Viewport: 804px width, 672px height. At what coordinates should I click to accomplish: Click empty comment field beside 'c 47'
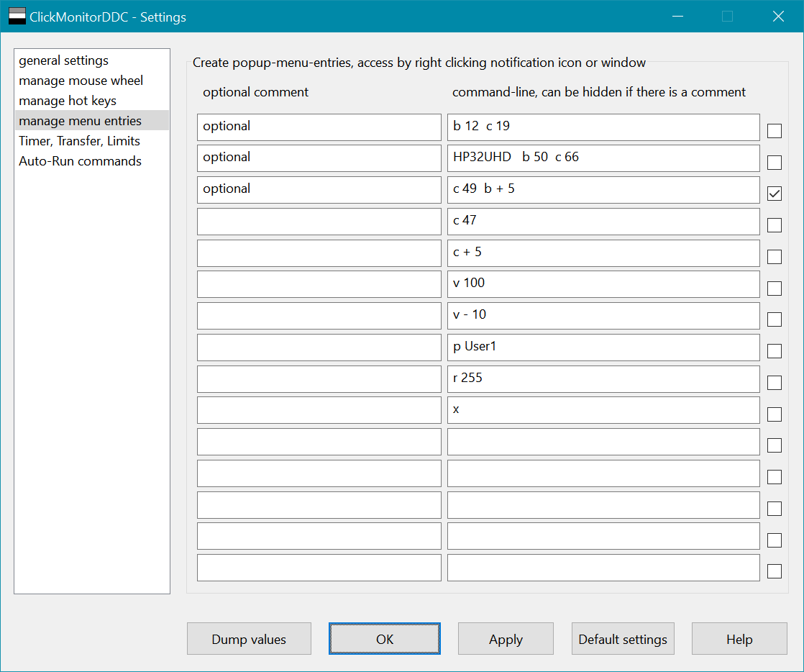point(319,222)
